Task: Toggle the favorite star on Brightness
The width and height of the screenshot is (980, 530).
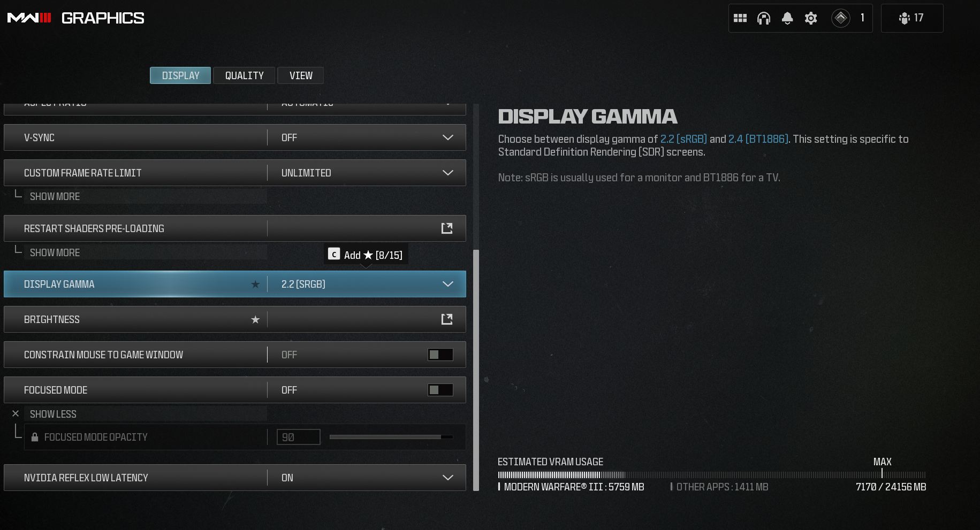Action: tap(255, 319)
